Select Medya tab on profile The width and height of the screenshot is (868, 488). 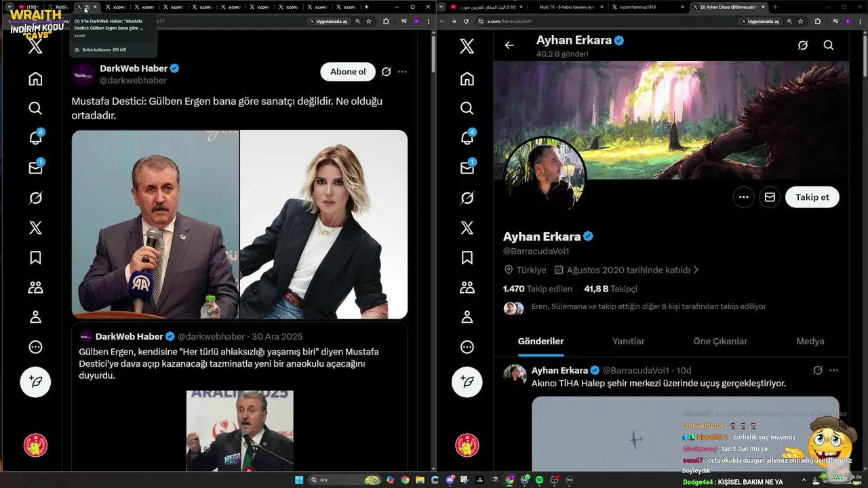click(x=810, y=342)
